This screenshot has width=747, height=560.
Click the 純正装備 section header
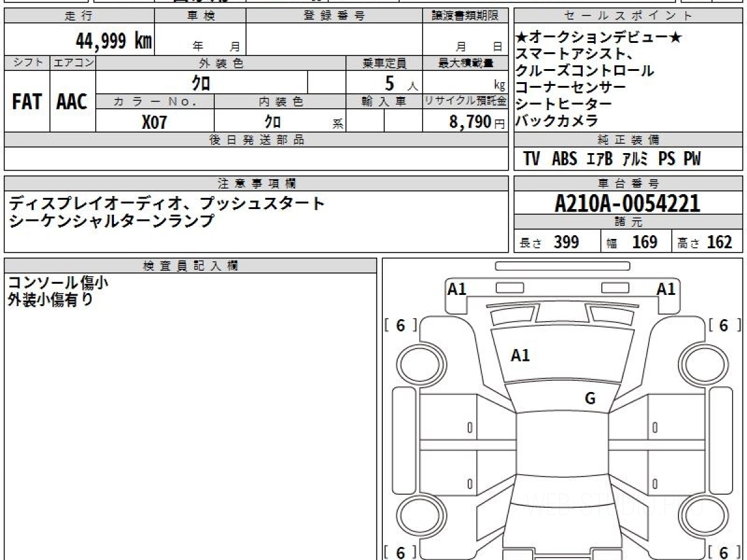pyautogui.click(x=629, y=139)
